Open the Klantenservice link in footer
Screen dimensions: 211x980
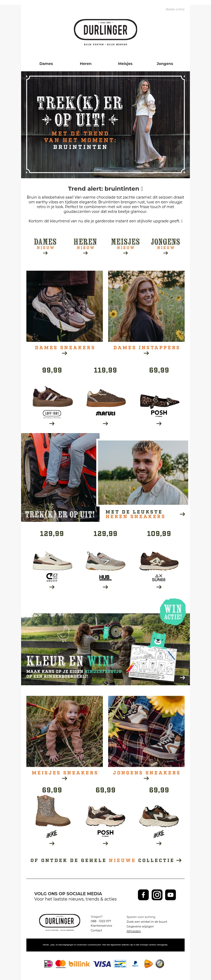click(x=101, y=926)
